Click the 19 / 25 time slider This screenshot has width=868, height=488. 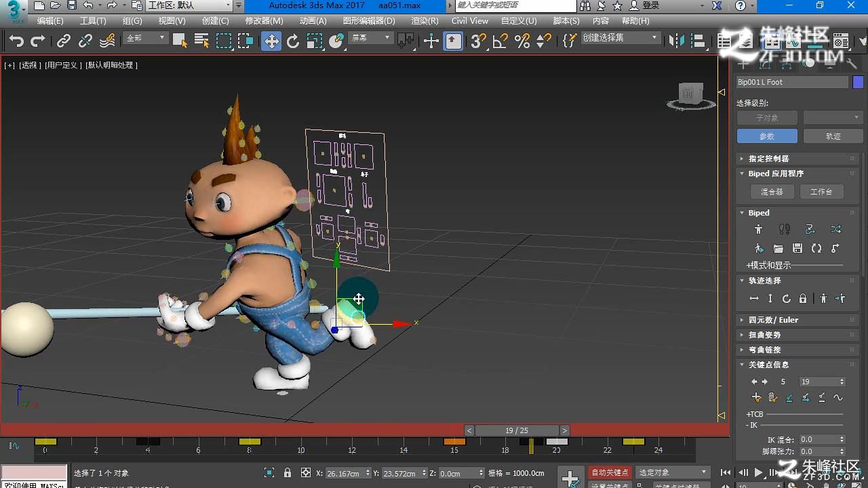(x=517, y=430)
